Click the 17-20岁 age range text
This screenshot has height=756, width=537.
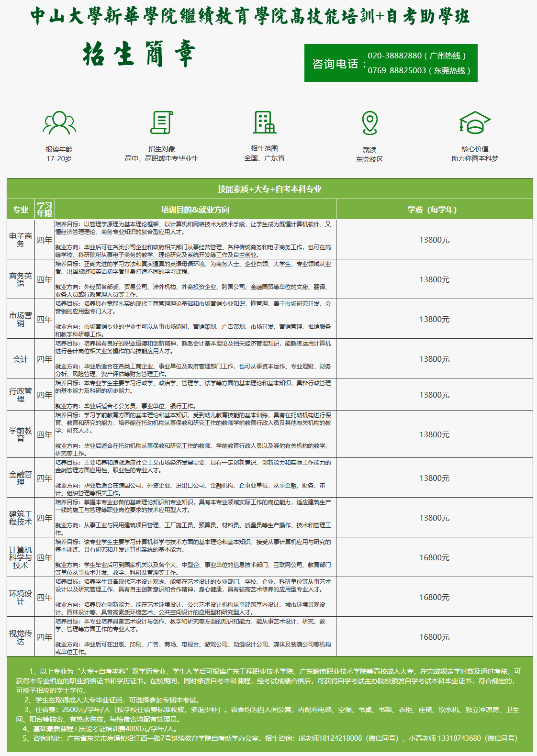pos(59,158)
